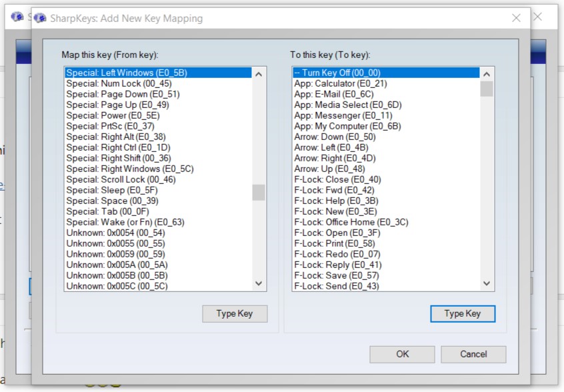This screenshot has width=564, height=392.
Task: Select Unknown: 0x0059 (00_59)
Action: click(x=158, y=254)
